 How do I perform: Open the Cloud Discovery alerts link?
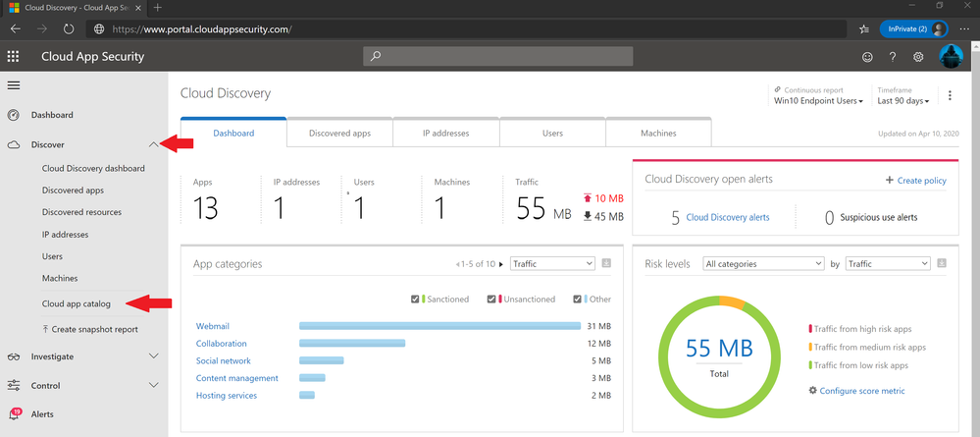[728, 217]
